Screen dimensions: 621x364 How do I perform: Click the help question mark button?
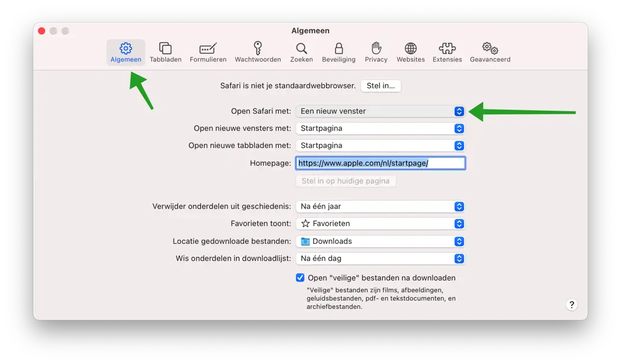pos(571,305)
